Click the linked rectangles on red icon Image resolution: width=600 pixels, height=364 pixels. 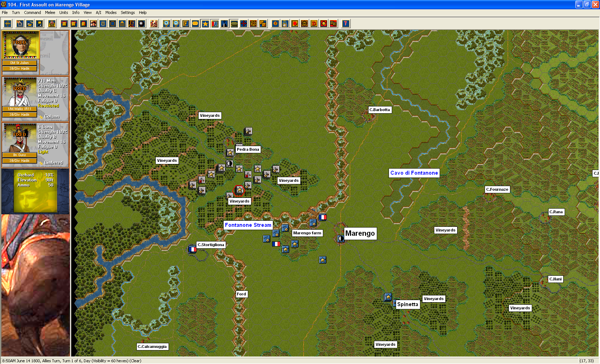333,24
